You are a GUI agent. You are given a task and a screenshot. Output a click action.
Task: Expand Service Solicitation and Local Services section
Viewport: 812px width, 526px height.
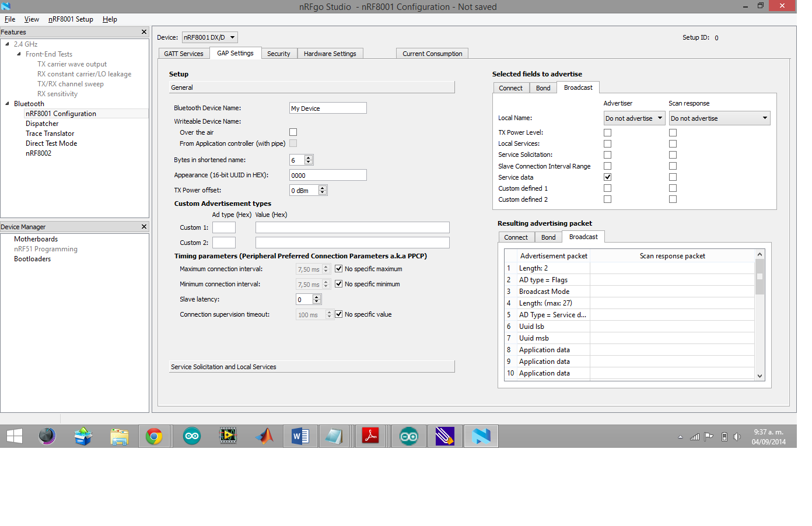[x=311, y=367]
